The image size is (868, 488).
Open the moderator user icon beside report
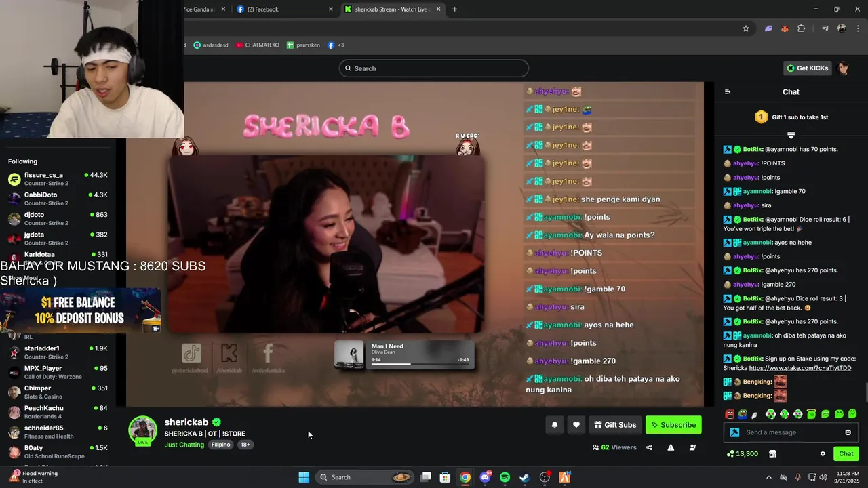[x=692, y=447]
